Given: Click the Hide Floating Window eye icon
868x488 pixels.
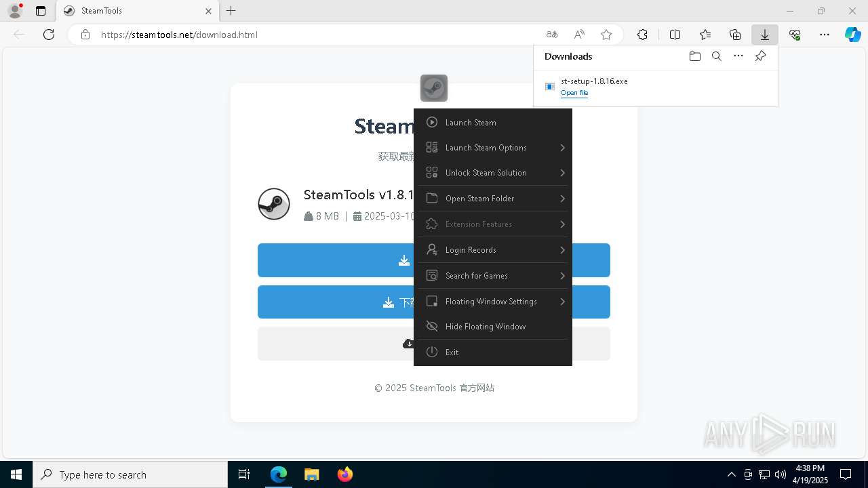Looking at the screenshot, I should (x=432, y=327).
